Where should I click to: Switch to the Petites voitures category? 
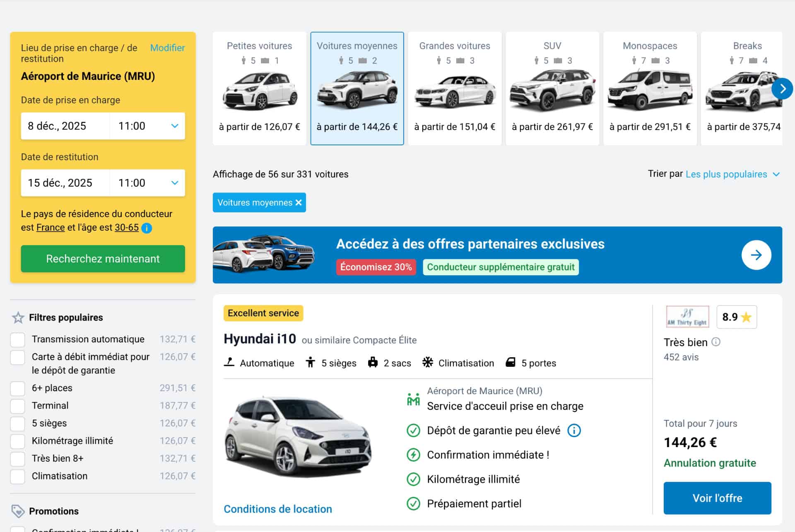coord(260,88)
